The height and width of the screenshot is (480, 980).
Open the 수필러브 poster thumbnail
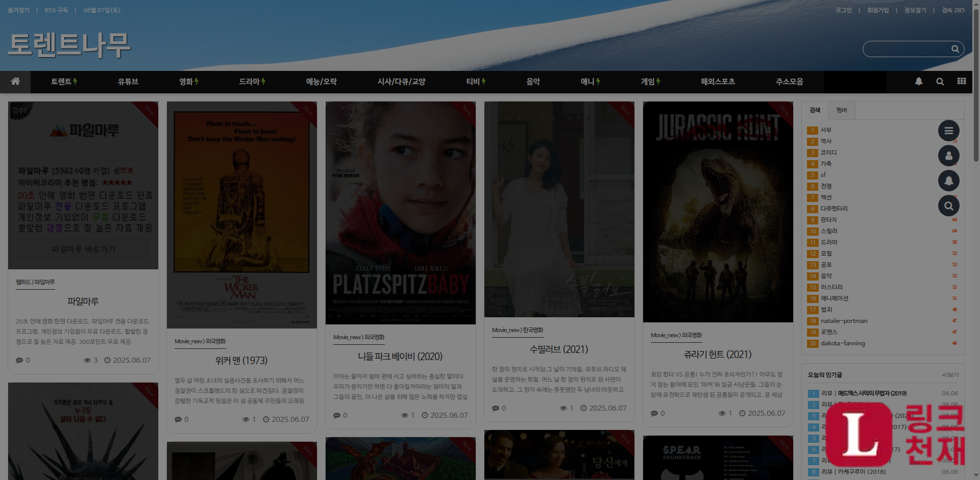(559, 210)
